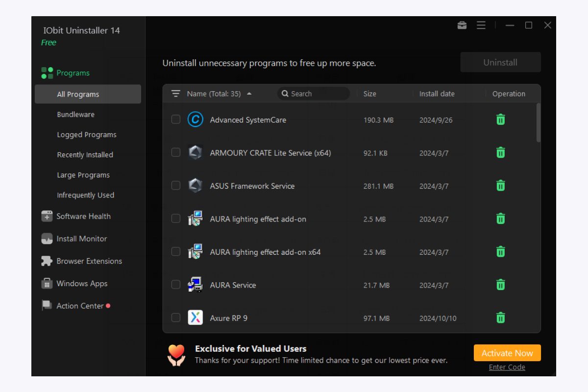Click the gift box icon in the titlebar

(x=462, y=25)
